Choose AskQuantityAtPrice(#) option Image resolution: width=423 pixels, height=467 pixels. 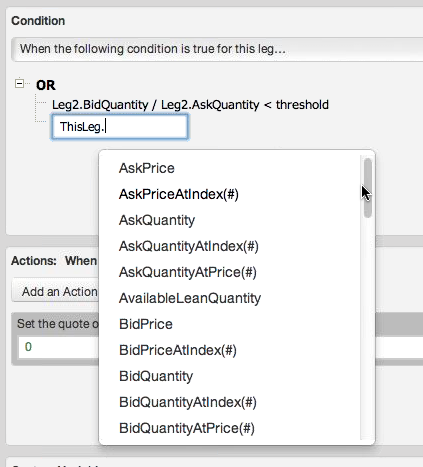click(188, 272)
